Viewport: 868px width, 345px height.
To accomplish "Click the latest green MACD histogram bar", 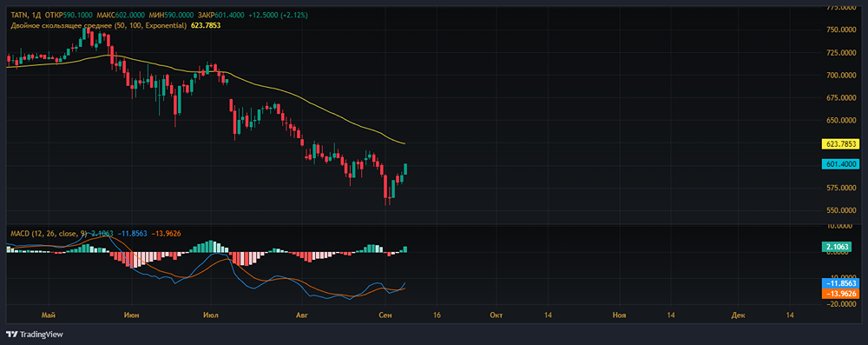I will point(405,249).
